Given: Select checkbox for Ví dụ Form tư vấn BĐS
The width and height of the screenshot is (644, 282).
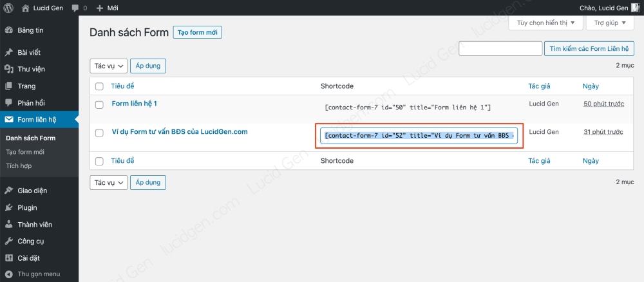Looking at the screenshot, I should [x=99, y=133].
